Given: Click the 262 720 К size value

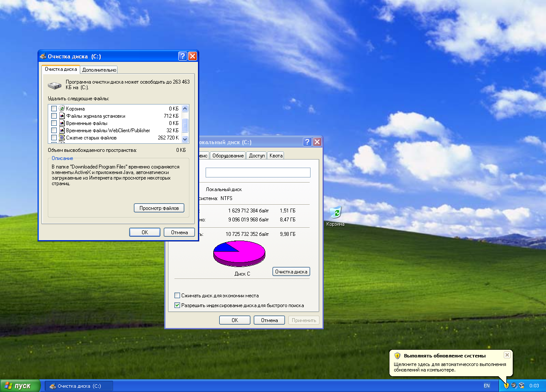Looking at the screenshot, I should (x=168, y=138).
